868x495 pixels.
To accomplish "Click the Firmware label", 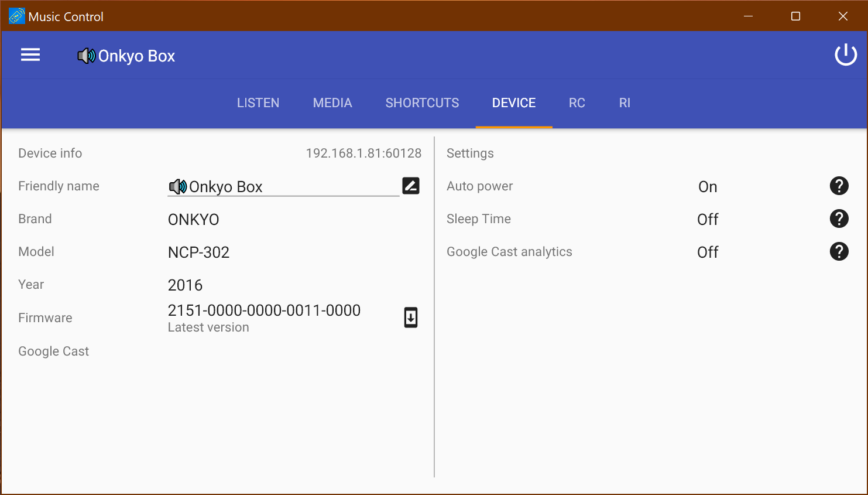I will (45, 318).
